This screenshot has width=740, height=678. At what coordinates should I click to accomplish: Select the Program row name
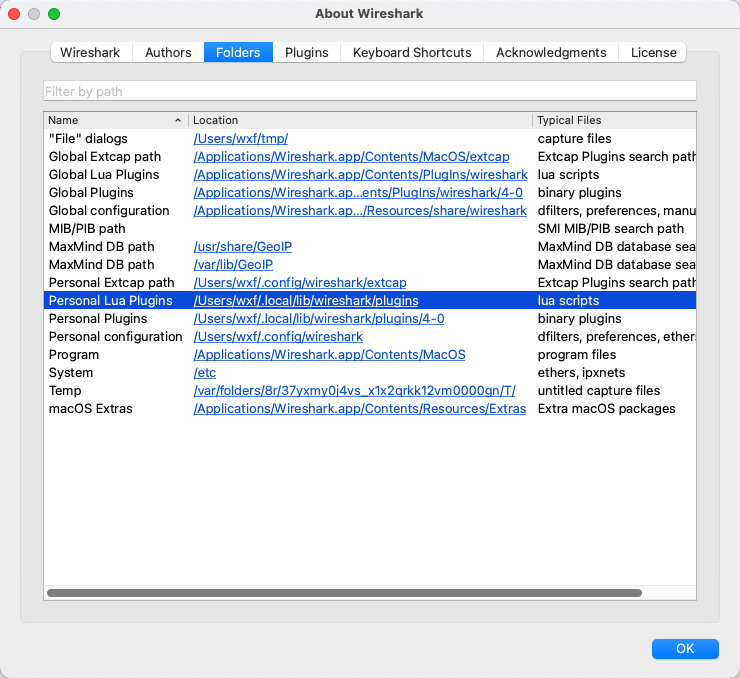[74, 355]
